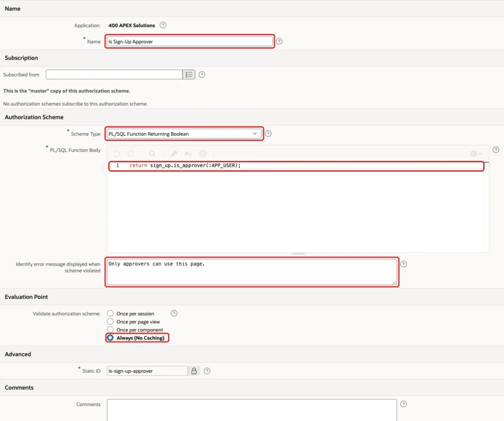The width and height of the screenshot is (504, 421).
Task: Select Once per session radio option
Action: tap(110, 313)
